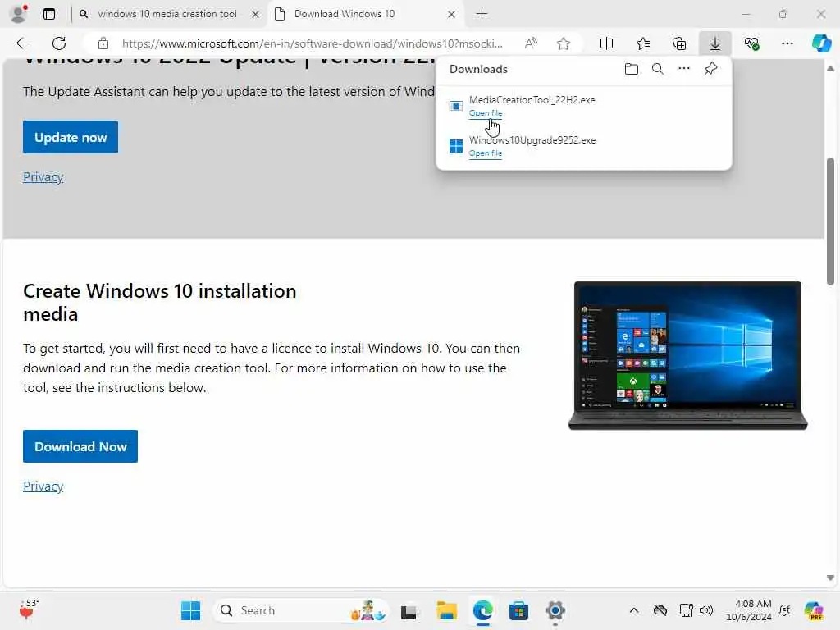Click the page vertical scrollbar thumb
This screenshot has width=840, height=630.
(x=830, y=221)
